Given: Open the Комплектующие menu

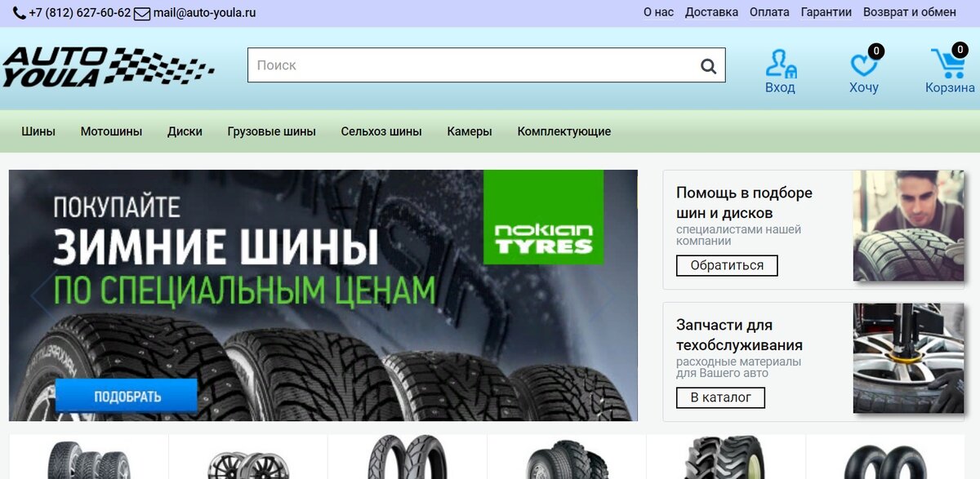Looking at the screenshot, I should click(x=564, y=131).
